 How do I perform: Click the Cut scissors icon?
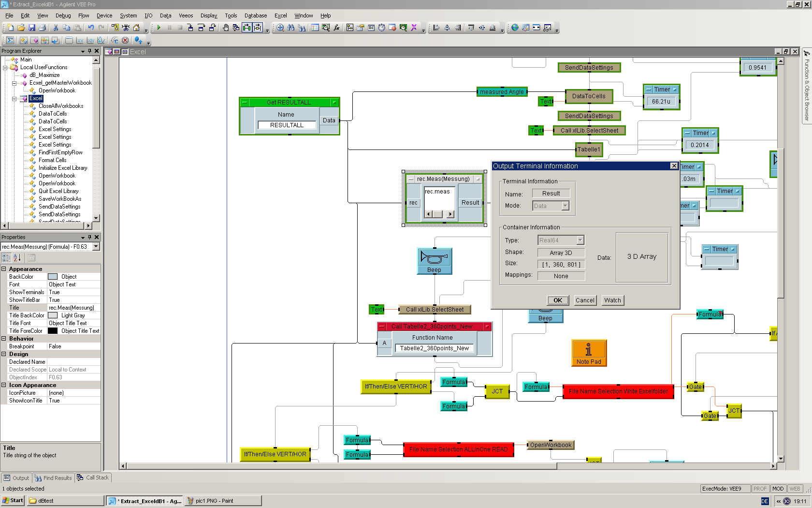pyautogui.click(x=56, y=28)
